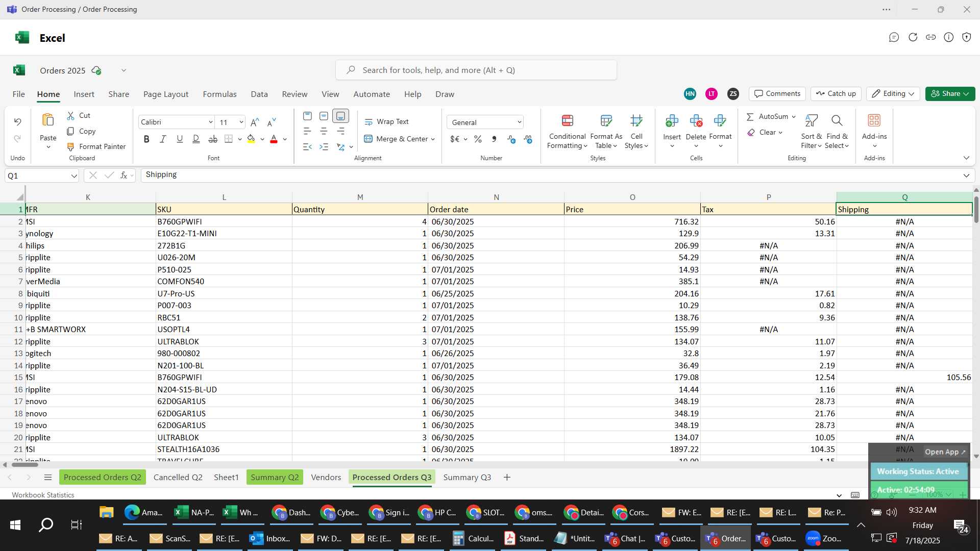Open the Formulas ribbon tab

(219, 94)
